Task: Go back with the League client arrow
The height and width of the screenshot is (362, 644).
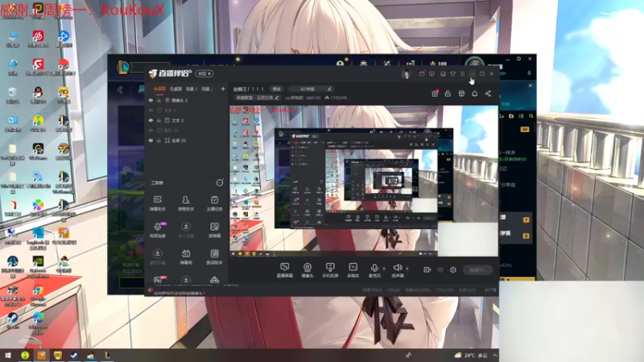Action: coord(120,89)
